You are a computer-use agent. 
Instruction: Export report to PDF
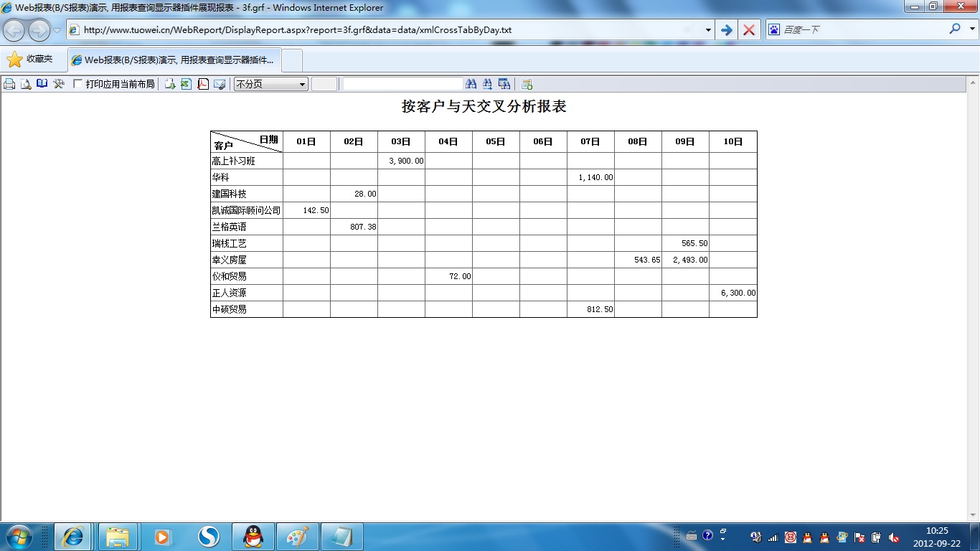pos(203,84)
